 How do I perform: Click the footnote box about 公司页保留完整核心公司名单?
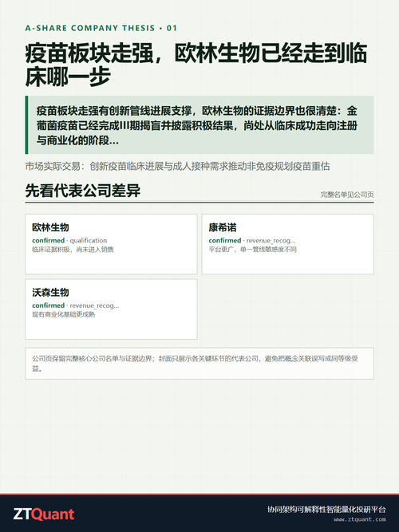[x=199, y=364]
